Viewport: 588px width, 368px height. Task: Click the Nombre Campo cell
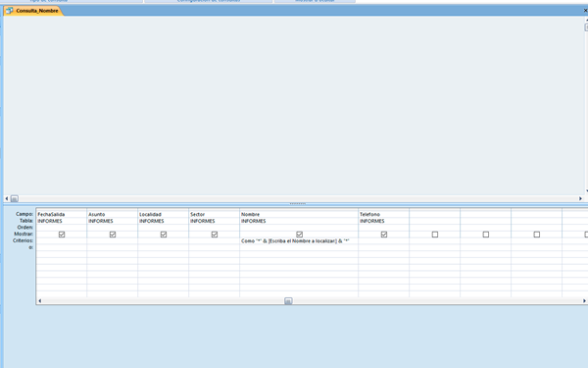(x=299, y=214)
